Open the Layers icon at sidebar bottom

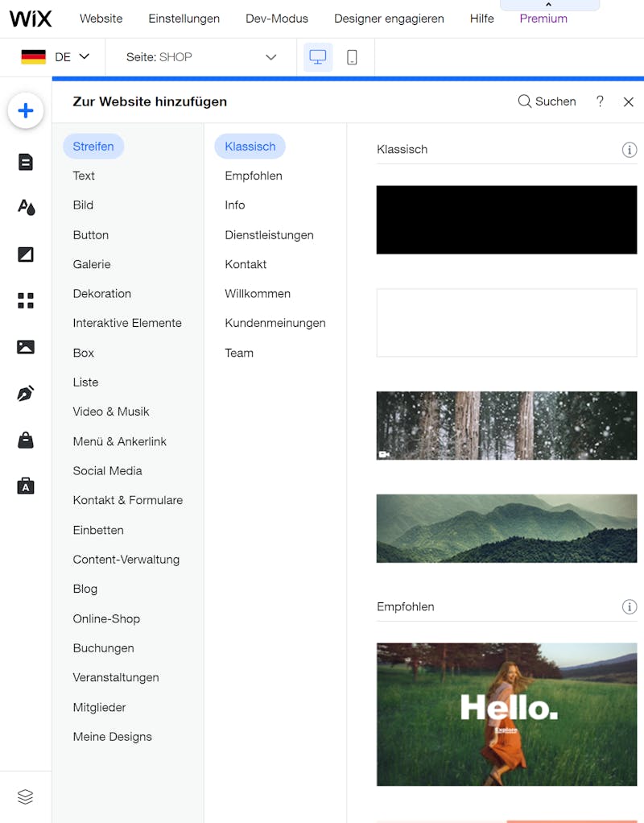click(x=25, y=796)
